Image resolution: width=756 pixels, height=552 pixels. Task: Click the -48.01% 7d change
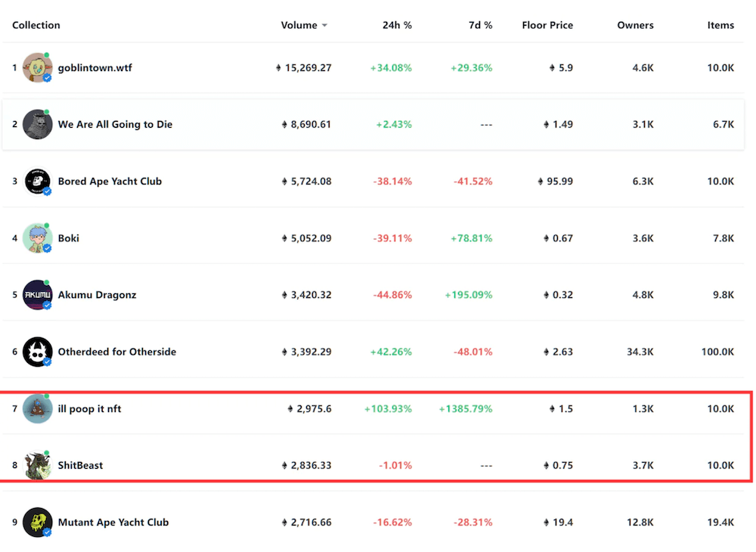(x=473, y=352)
